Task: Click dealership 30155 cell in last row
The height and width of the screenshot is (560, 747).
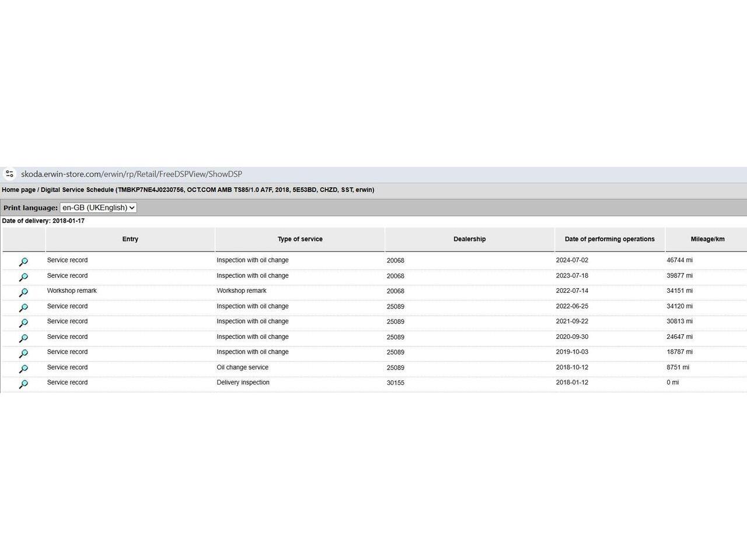Action: click(x=395, y=383)
